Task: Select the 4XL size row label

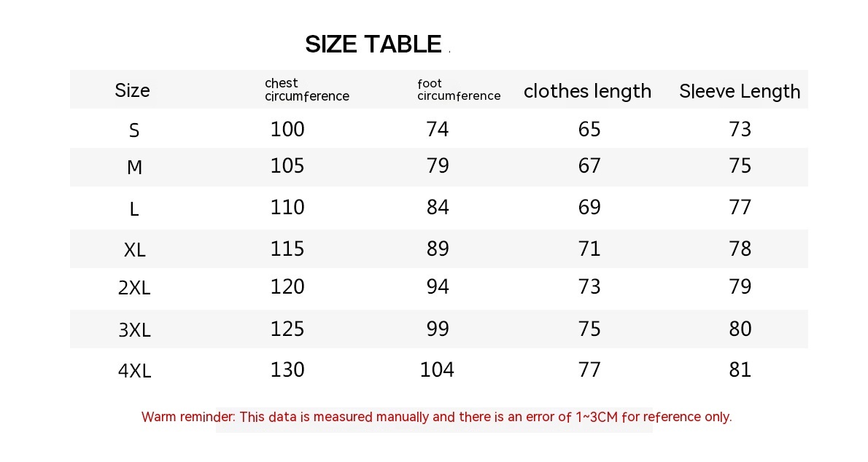Action: pos(134,371)
